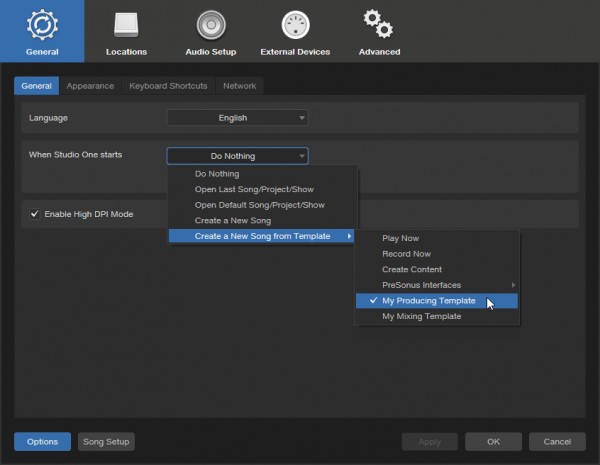Image resolution: width=600 pixels, height=465 pixels.
Task: Open the Audio Setup speaker icon
Action: click(210, 25)
